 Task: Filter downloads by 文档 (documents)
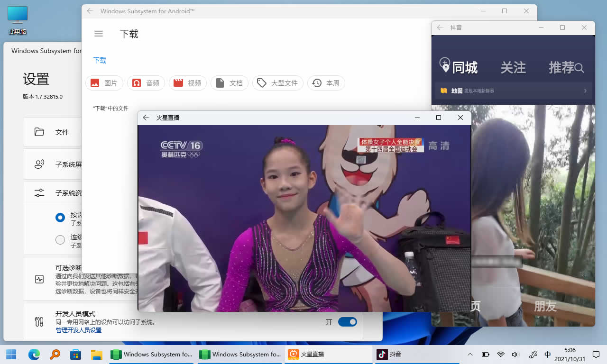[x=230, y=83]
